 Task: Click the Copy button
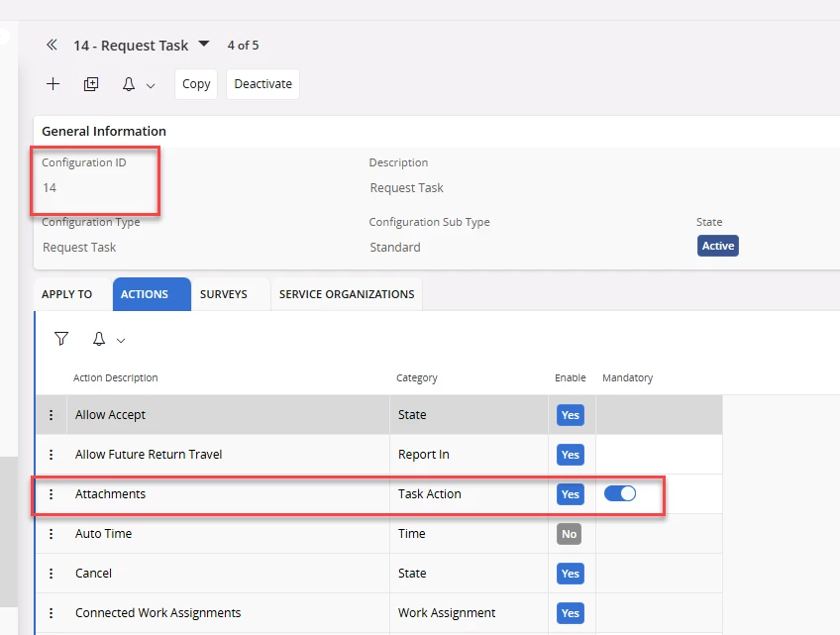tap(196, 84)
